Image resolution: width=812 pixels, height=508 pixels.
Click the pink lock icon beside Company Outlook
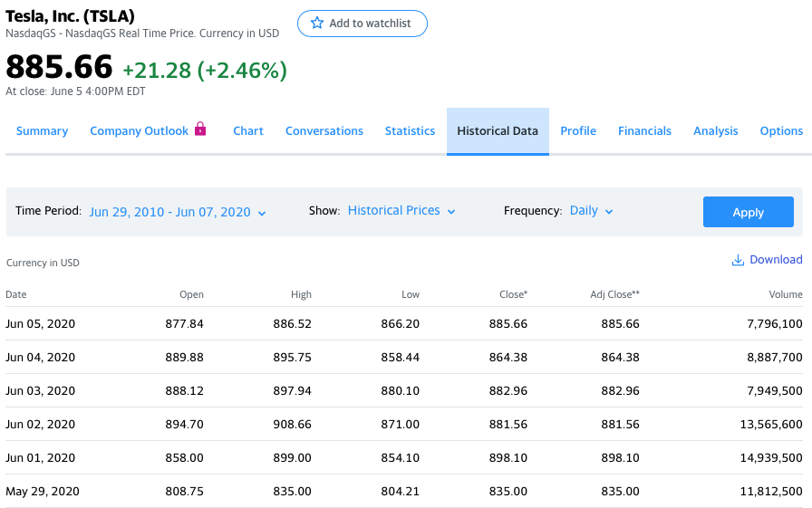click(x=200, y=129)
